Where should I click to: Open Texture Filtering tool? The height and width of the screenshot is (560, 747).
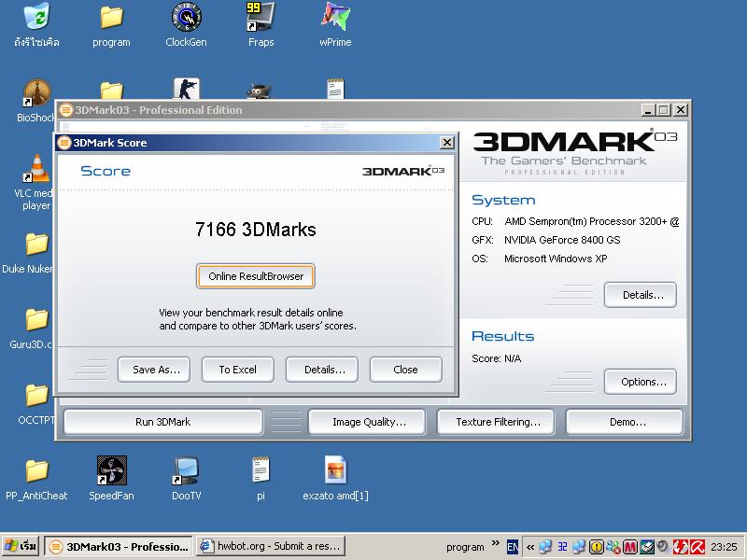(x=496, y=422)
